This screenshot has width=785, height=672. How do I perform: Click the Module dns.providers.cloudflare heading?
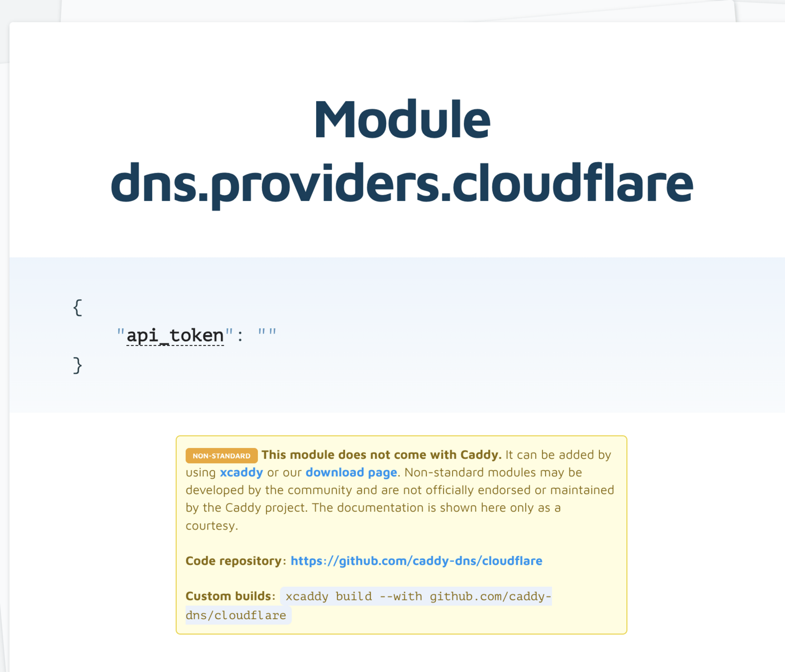402,151
